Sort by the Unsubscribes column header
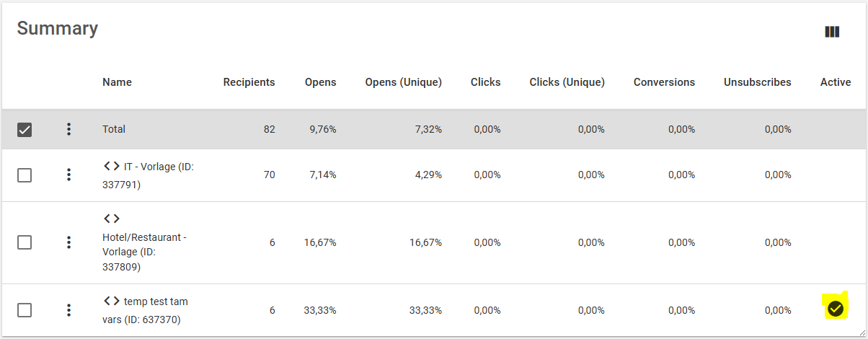The image size is (868, 339). [x=758, y=82]
